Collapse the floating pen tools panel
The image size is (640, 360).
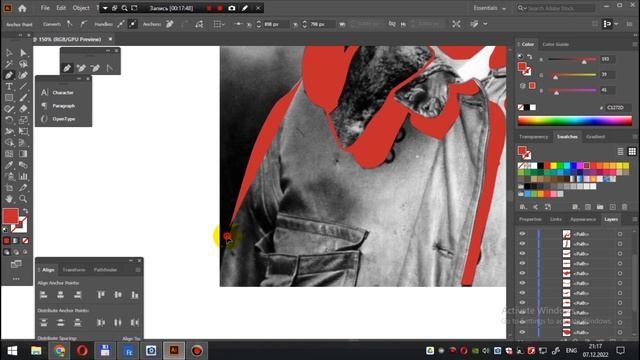(108, 51)
